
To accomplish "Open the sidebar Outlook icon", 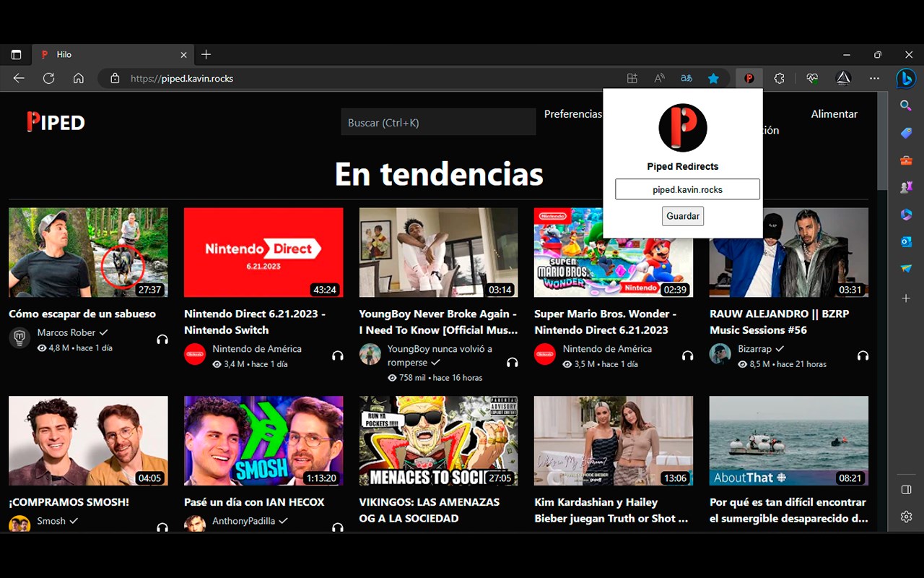I will pos(906,241).
